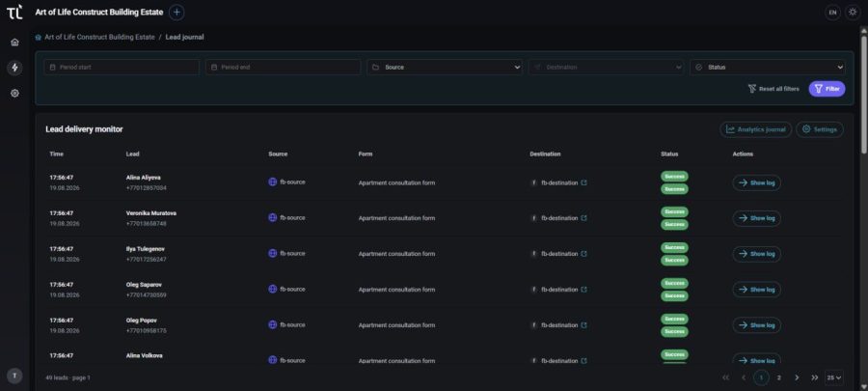The width and height of the screenshot is (868, 391).
Task: Click fb-source globe icon in Veronika Muratova row
Action: (x=272, y=217)
